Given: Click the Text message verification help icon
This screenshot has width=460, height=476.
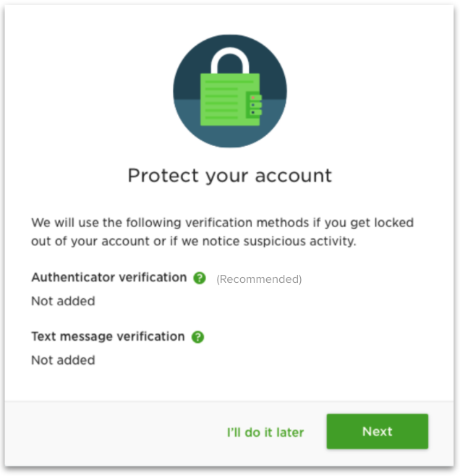Looking at the screenshot, I should tap(198, 337).
